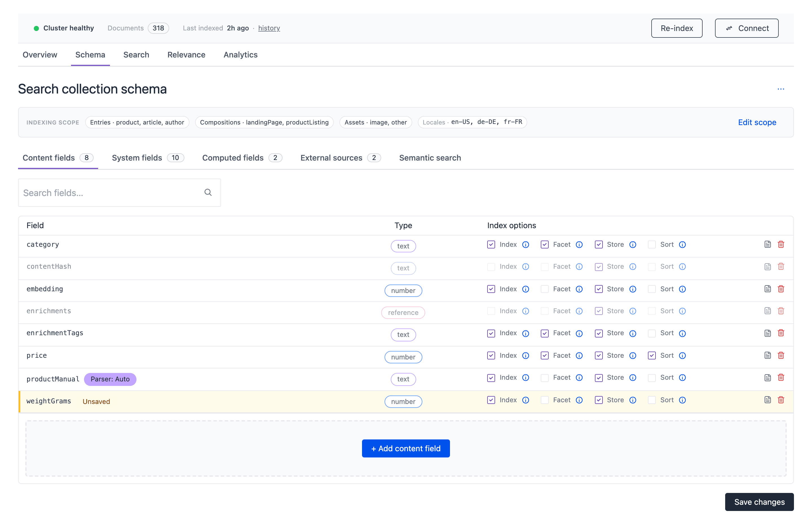Switch to the Overview tab
This screenshot has width=812, height=529.
click(x=40, y=55)
